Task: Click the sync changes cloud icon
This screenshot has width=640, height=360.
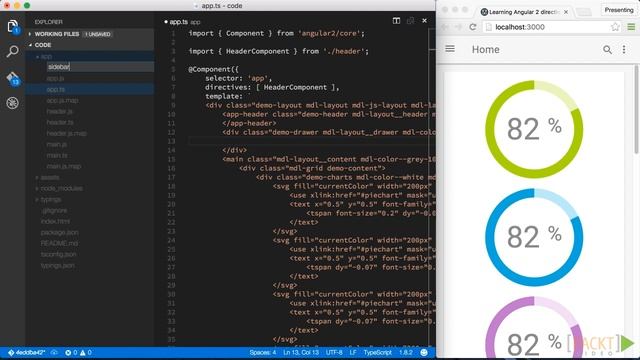Action: (x=54, y=353)
